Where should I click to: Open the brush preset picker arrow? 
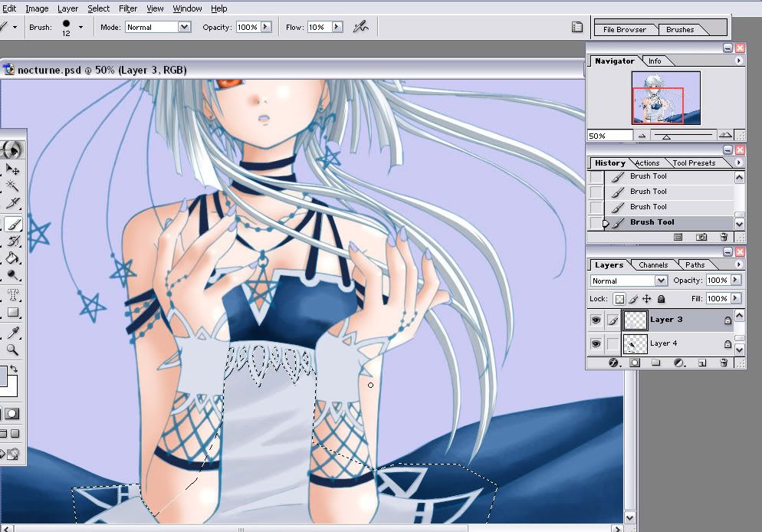(80, 27)
